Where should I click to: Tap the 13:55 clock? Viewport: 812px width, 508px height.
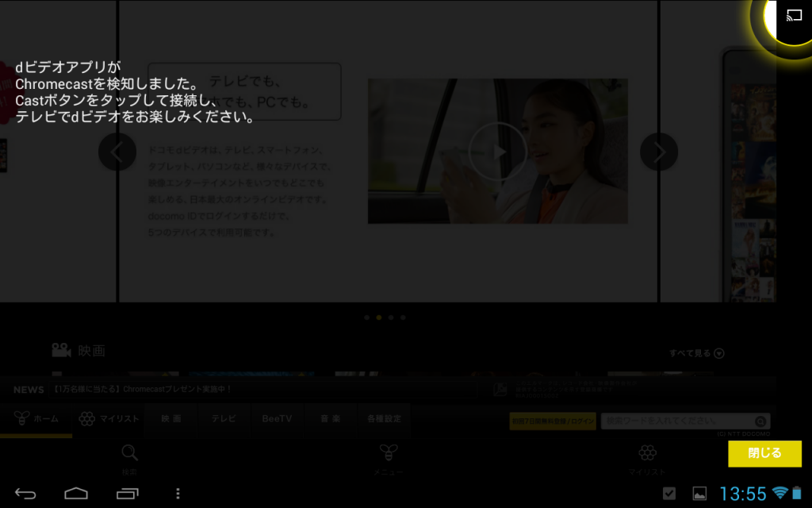(742, 494)
